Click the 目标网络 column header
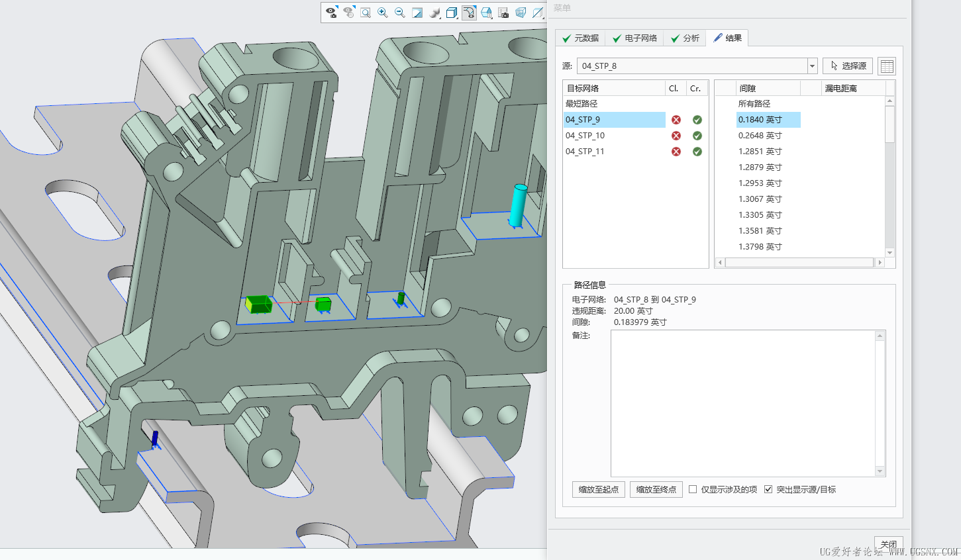The image size is (961, 560). (614, 88)
